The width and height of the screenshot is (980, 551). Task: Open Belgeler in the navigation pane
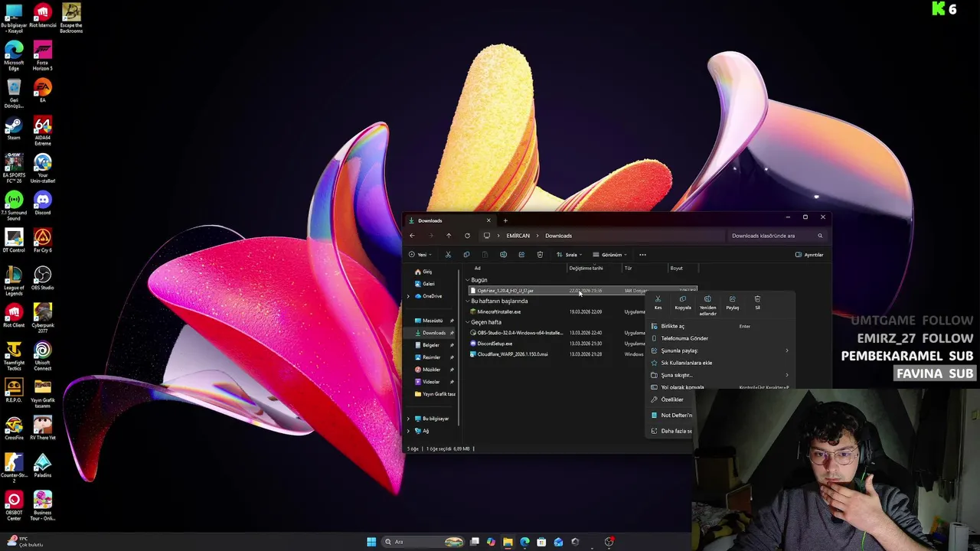[431, 345]
